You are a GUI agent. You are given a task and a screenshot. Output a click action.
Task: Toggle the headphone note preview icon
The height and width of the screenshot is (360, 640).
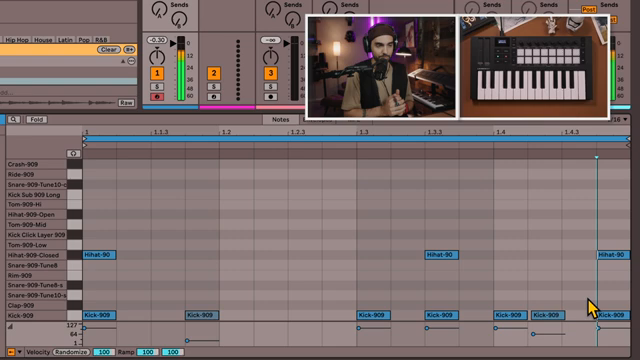tap(73, 153)
